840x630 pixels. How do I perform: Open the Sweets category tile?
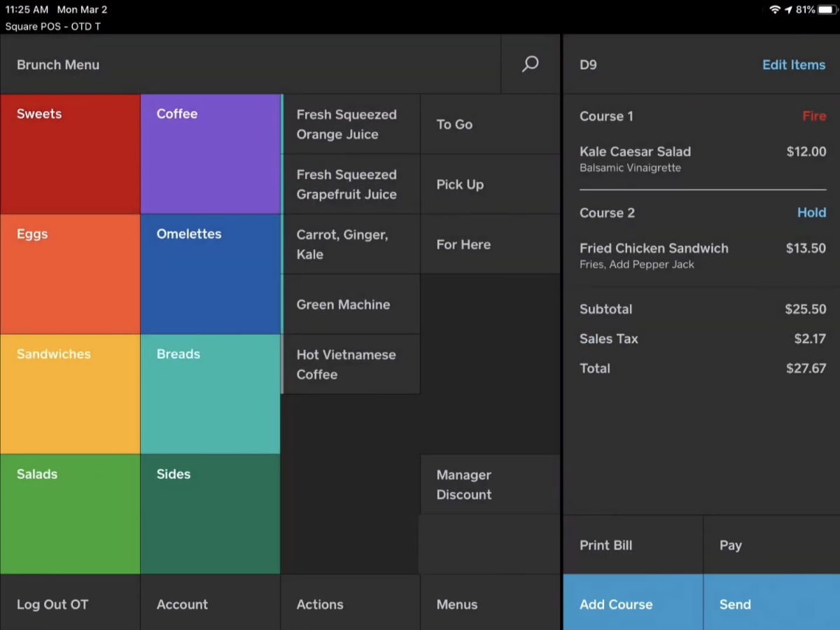coord(70,154)
